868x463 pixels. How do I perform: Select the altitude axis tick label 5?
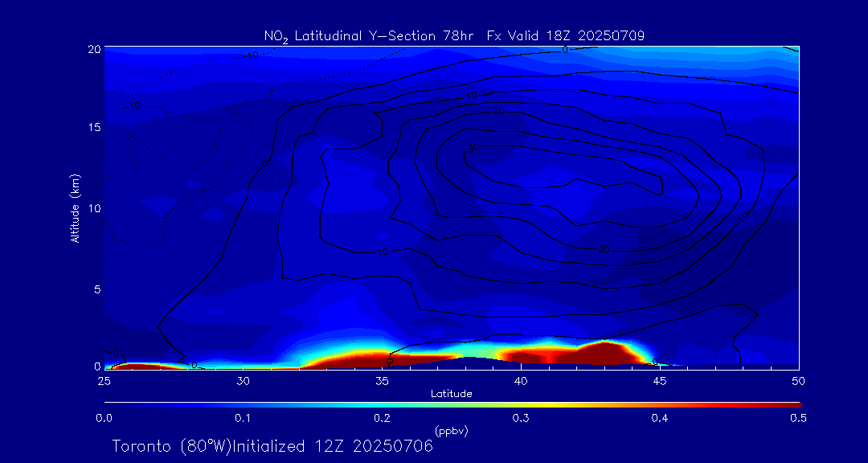point(97,289)
